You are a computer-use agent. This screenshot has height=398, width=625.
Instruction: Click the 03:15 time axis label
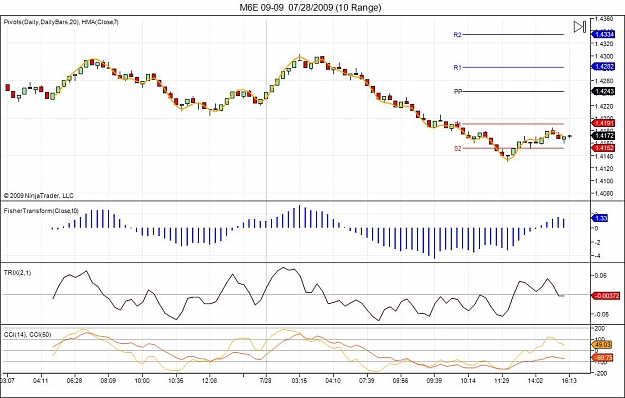click(x=299, y=380)
